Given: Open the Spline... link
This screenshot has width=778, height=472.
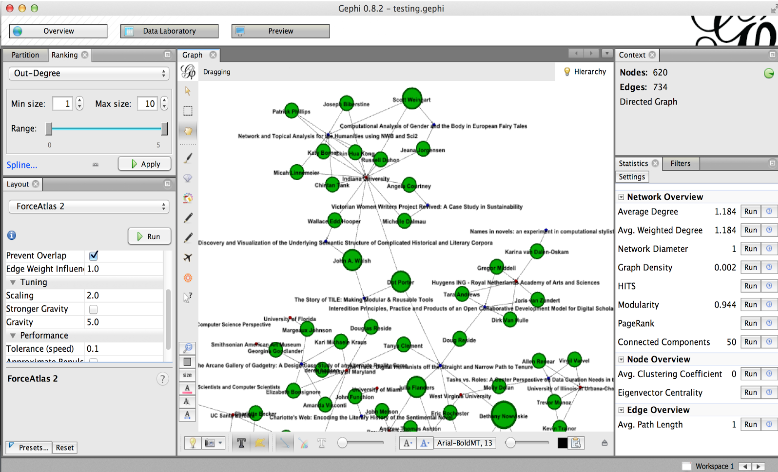Looking at the screenshot, I should pos(21,165).
